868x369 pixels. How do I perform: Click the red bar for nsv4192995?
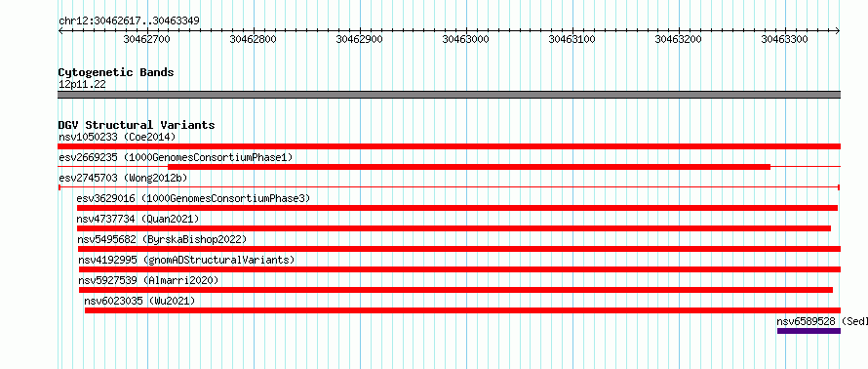point(460,269)
